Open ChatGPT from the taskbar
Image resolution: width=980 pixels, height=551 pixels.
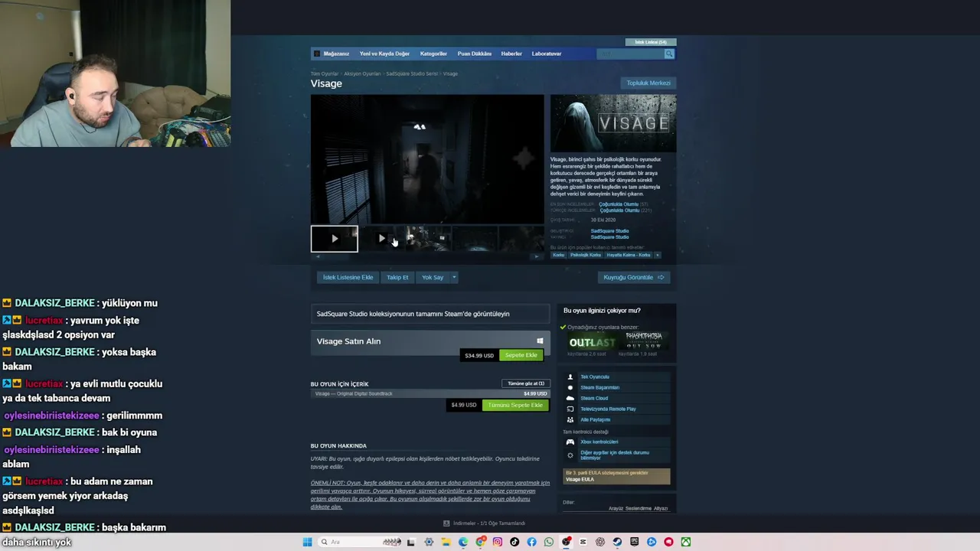(x=600, y=542)
